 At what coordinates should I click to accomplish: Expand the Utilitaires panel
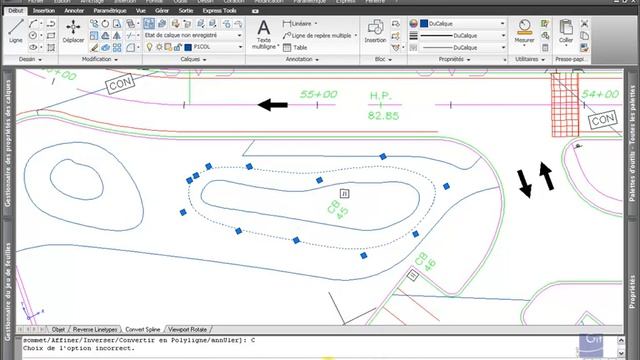[530, 59]
